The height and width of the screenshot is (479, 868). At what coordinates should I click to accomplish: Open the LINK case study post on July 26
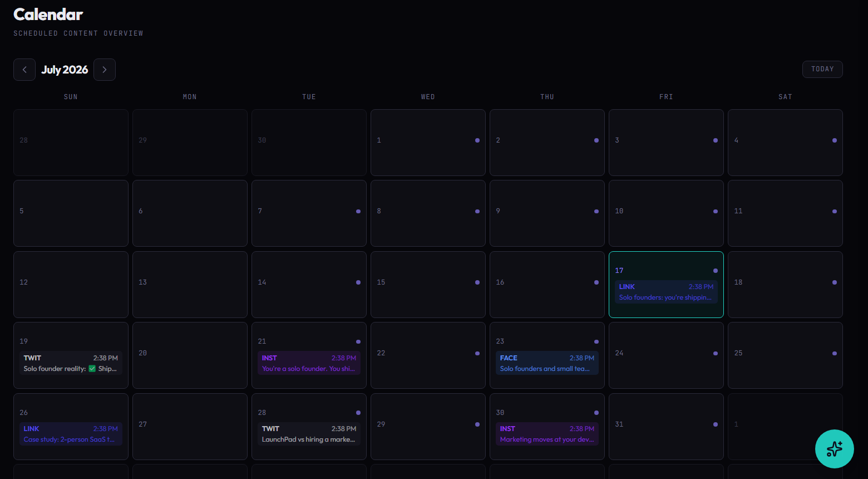tap(71, 434)
